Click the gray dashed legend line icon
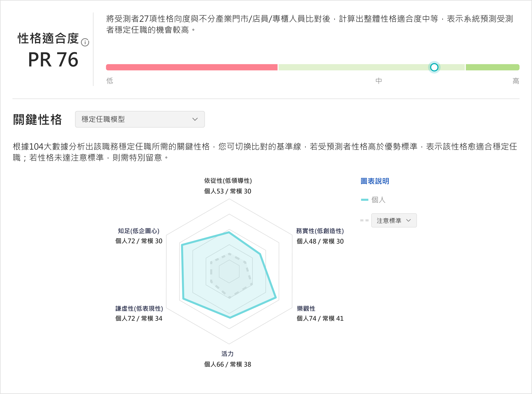 364,220
